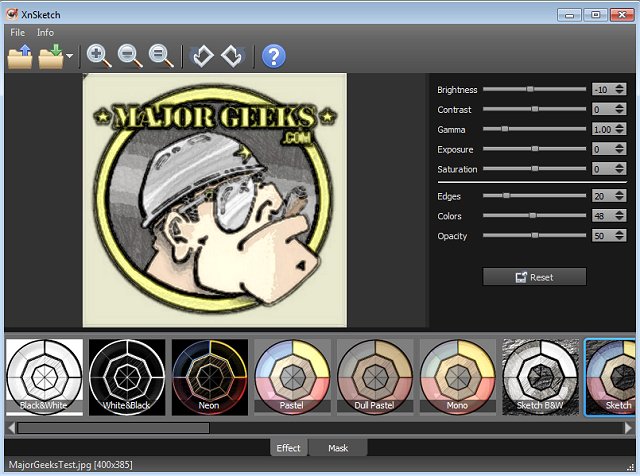Switch to the Effect tab

point(288,448)
